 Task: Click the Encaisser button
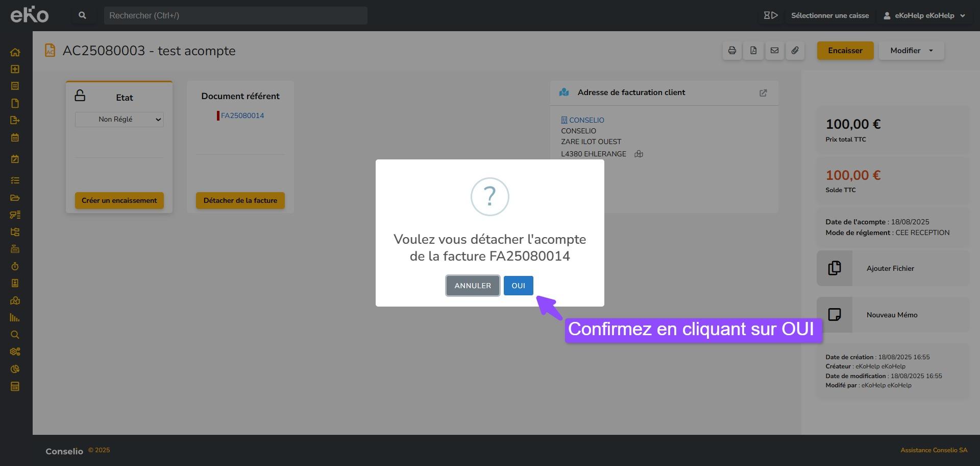845,51
